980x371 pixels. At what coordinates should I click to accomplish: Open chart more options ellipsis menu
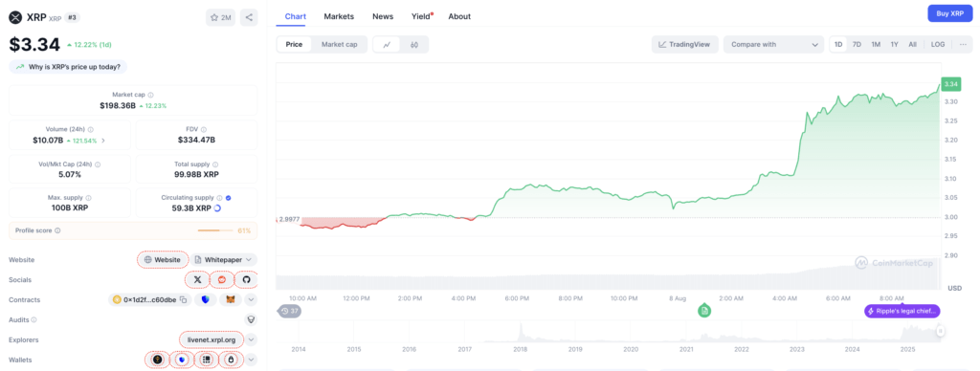point(963,44)
